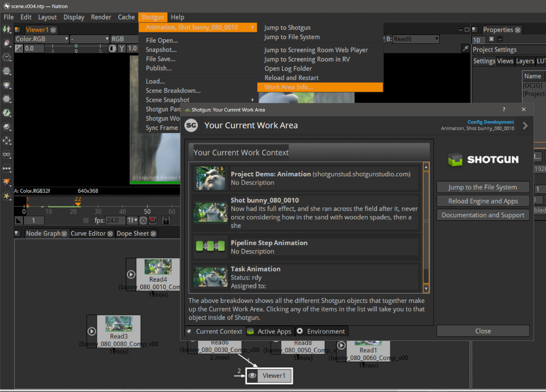The width and height of the screenshot is (546, 392).
Task: Toggle the timeline lock icon
Action: point(166,220)
